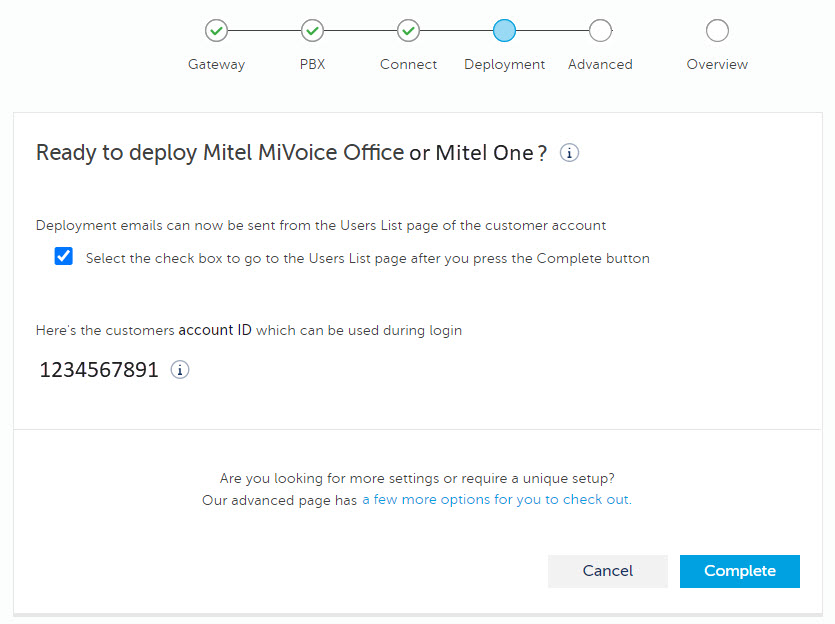Click the 'Deployment emails can now be sent' text
This screenshot has height=624, width=835.
pos(321,226)
